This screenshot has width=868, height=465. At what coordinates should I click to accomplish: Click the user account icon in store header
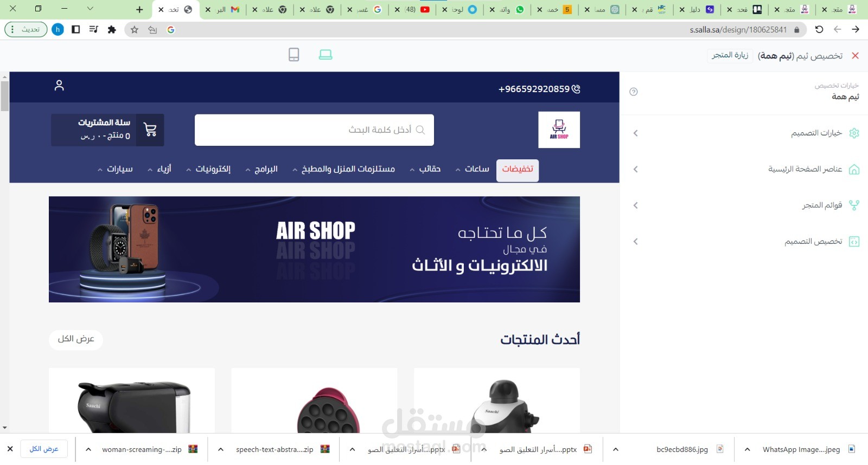click(x=59, y=86)
